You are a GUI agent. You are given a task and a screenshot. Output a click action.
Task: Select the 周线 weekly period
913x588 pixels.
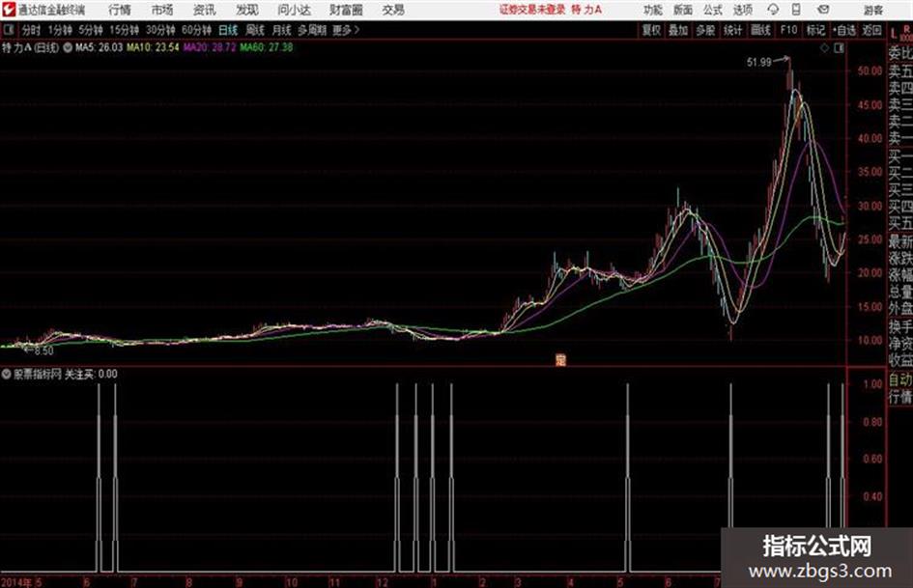click(254, 30)
